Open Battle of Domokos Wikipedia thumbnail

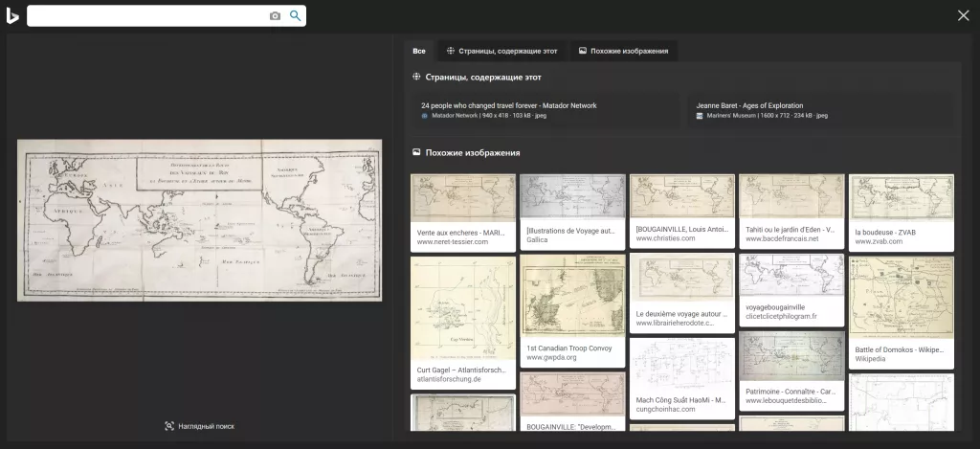[901, 299]
